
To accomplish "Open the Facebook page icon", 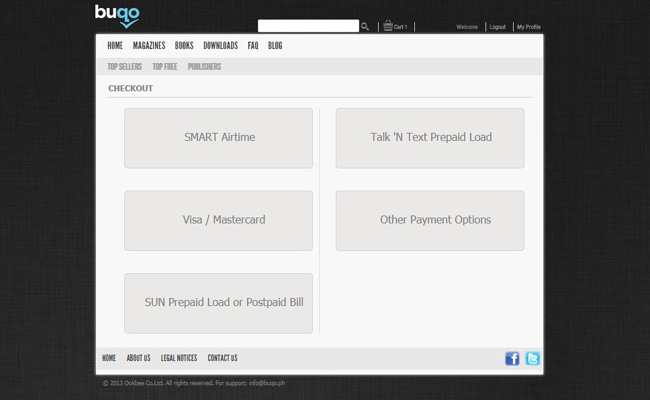I will click(512, 359).
